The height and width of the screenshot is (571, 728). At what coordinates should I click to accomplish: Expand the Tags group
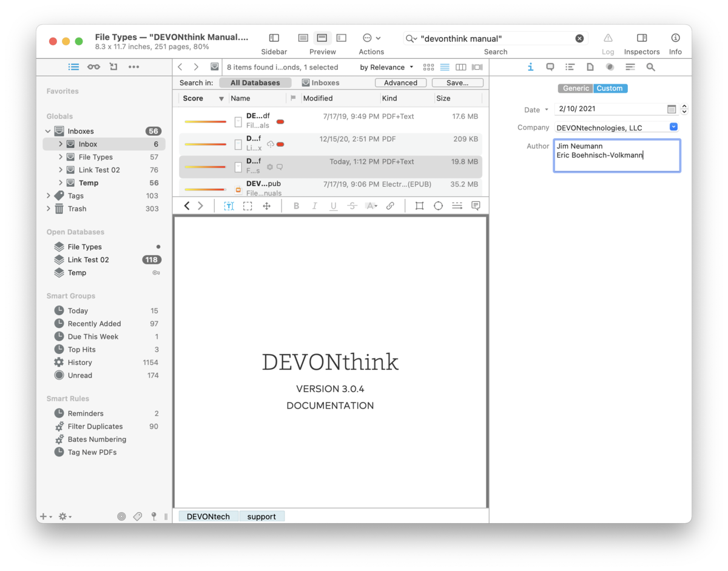click(x=49, y=196)
